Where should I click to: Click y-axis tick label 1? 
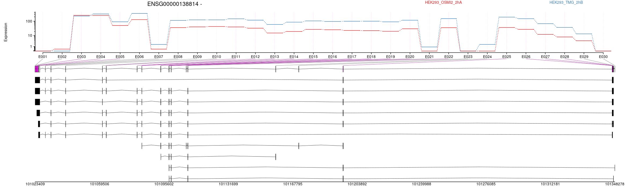[x=31, y=47]
